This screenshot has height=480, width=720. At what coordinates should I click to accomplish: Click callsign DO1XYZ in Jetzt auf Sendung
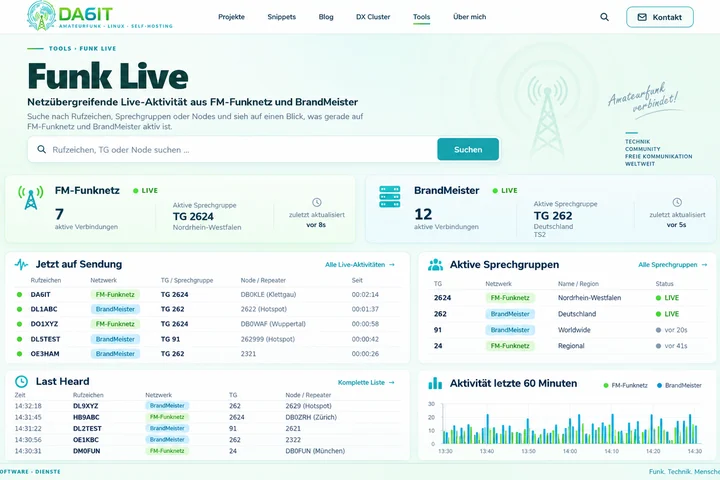(x=44, y=324)
